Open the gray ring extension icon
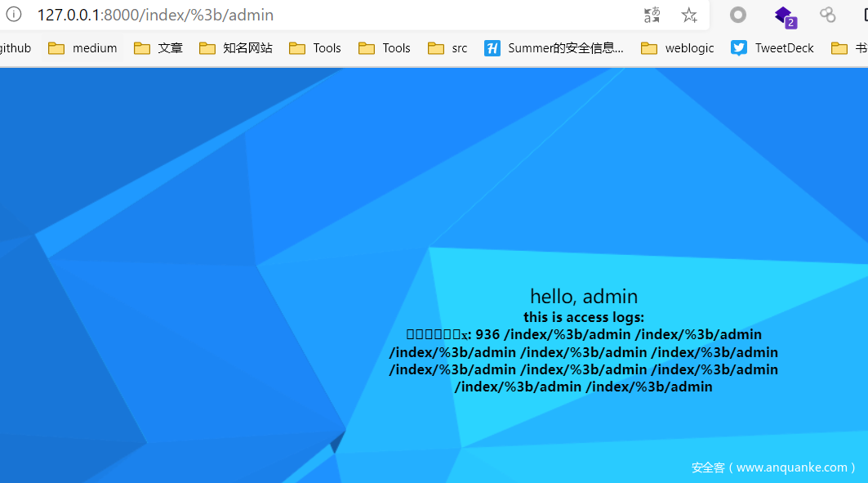The width and height of the screenshot is (868, 483). [x=738, y=15]
